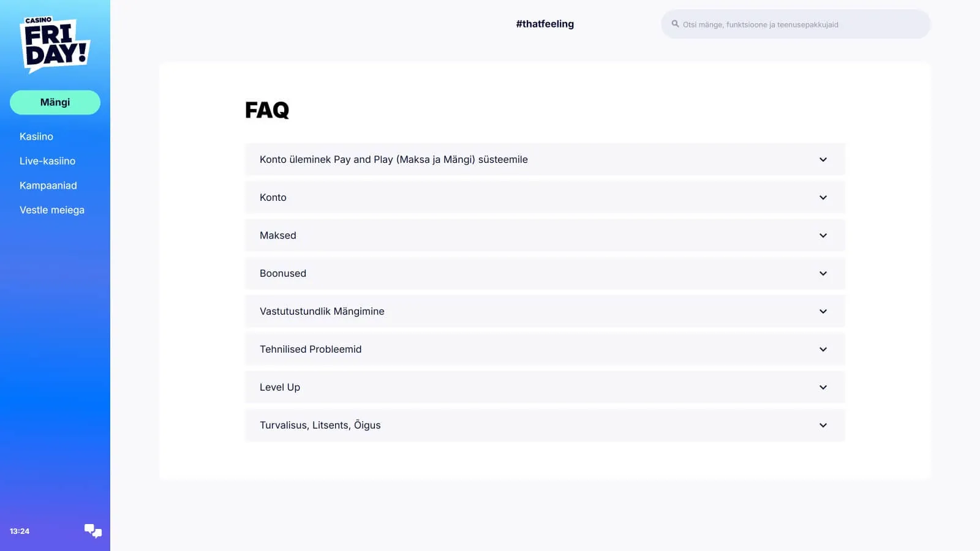980x551 pixels.
Task: Open the live chat speech bubble icon
Action: pyautogui.click(x=93, y=531)
